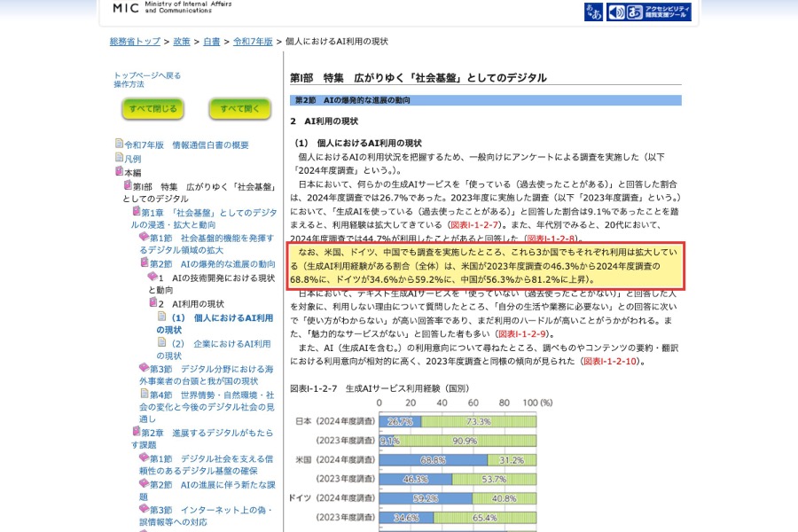This screenshot has height=532, width=798.
Task: Follow the red 図表I-1-2-10 link
Action: [610, 362]
